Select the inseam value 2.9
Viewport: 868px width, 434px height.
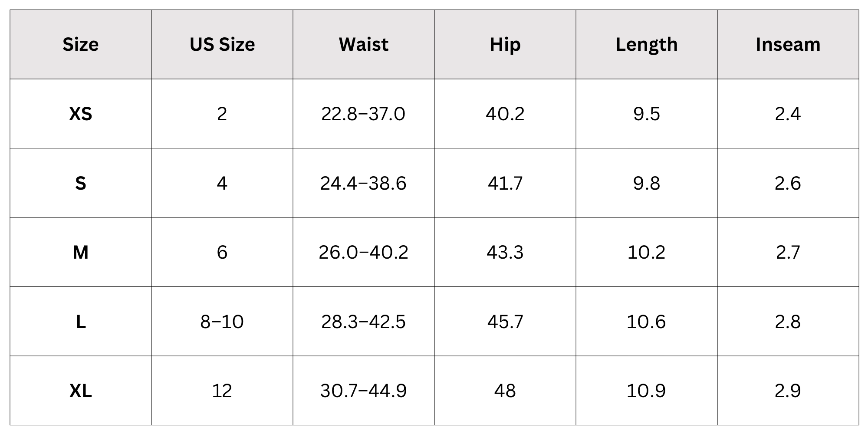(x=788, y=391)
